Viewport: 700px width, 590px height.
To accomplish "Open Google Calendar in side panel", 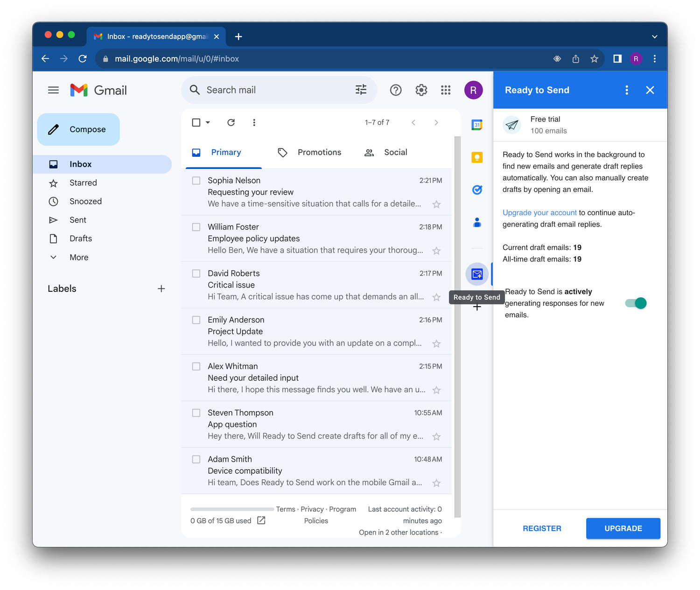I will coord(476,125).
